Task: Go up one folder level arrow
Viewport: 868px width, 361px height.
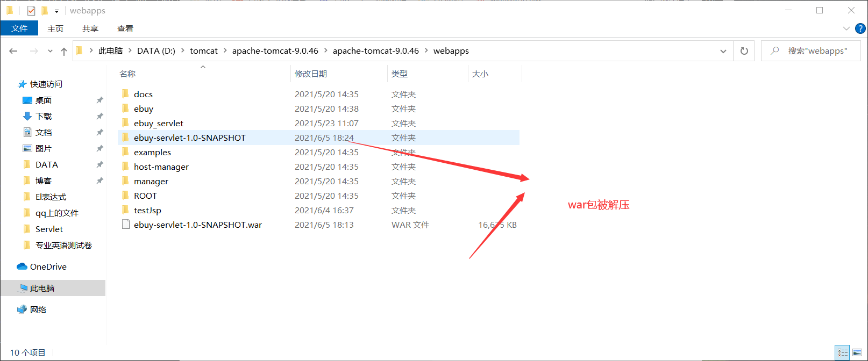Action: coord(64,51)
